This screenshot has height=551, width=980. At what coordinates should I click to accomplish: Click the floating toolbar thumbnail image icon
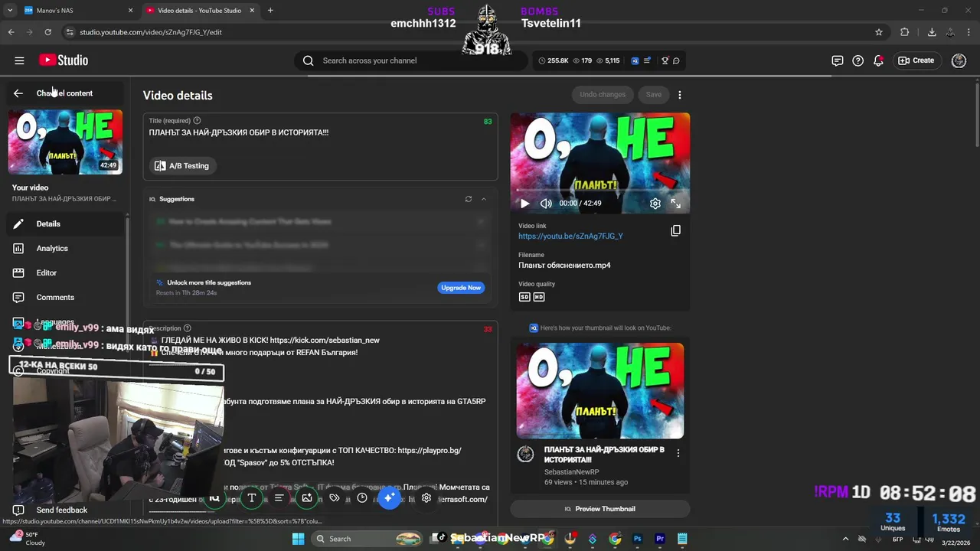tap(307, 498)
